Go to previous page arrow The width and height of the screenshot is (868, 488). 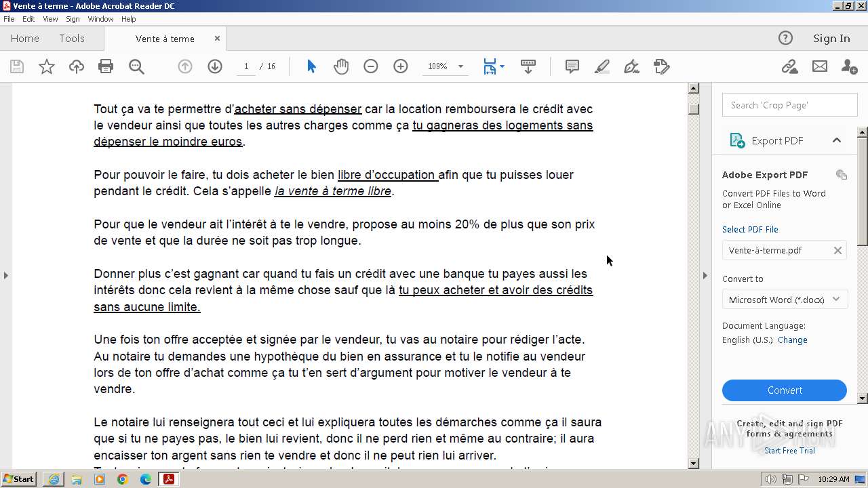tap(184, 66)
